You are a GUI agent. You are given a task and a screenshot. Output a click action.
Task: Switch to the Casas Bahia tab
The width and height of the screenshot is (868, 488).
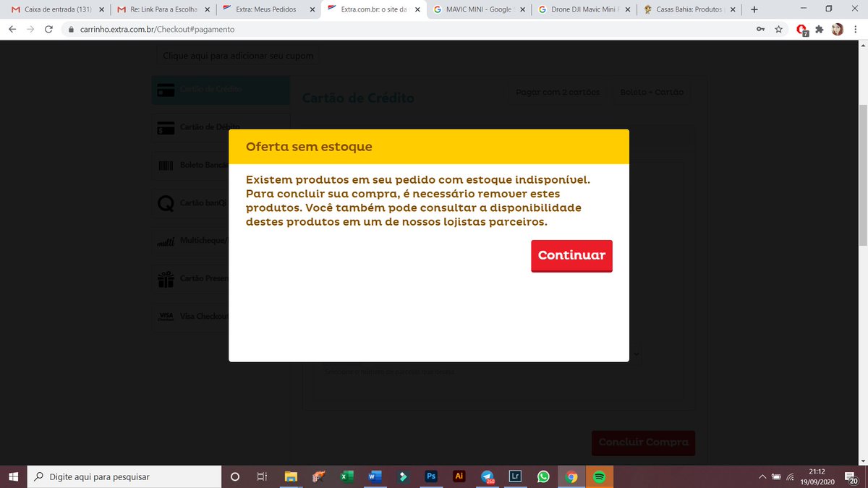coord(691,10)
